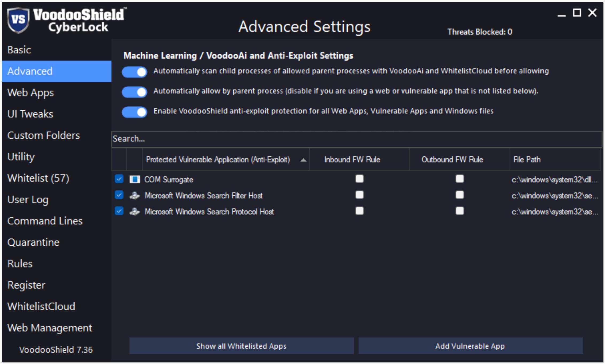Click the Search Protocol Host row icon
Viewport: 605px width, 364px height.
click(x=135, y=212)
